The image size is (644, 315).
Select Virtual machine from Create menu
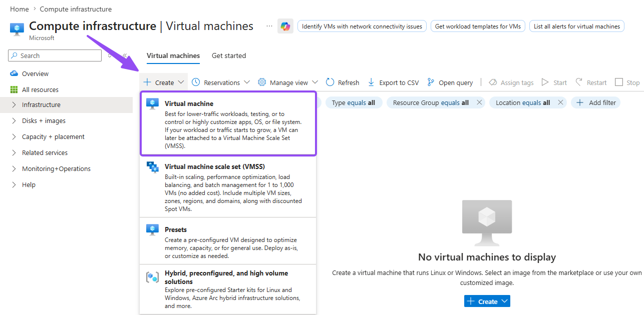228,123
